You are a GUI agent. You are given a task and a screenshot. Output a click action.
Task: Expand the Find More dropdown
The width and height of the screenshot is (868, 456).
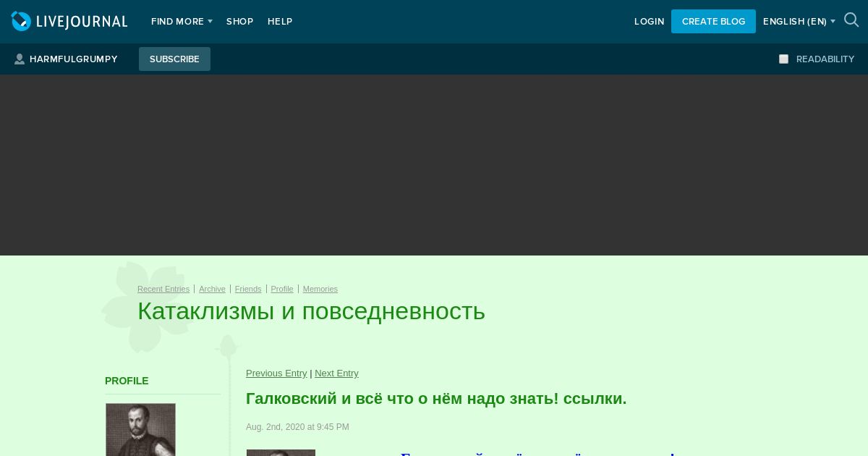click(182, 22)
